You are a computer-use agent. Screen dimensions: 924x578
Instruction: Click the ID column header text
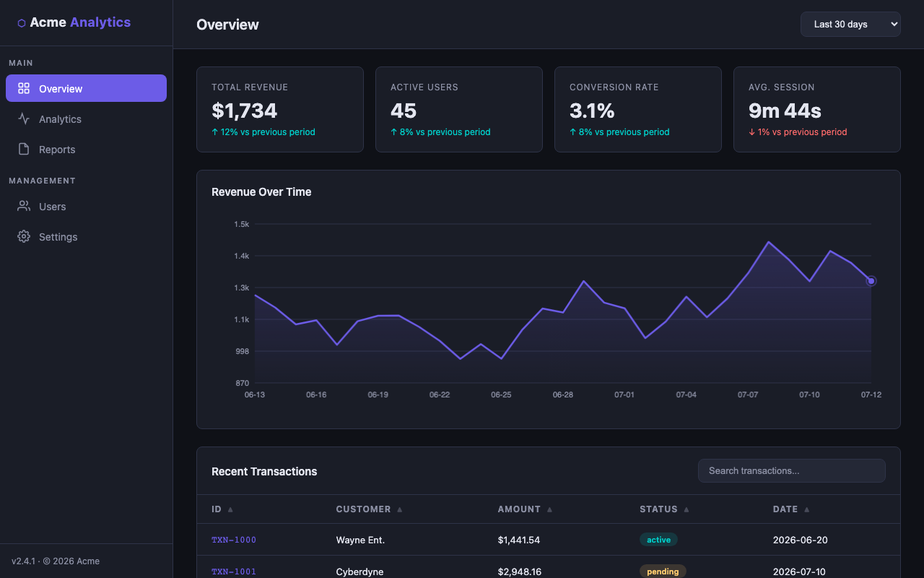[217, 509]
